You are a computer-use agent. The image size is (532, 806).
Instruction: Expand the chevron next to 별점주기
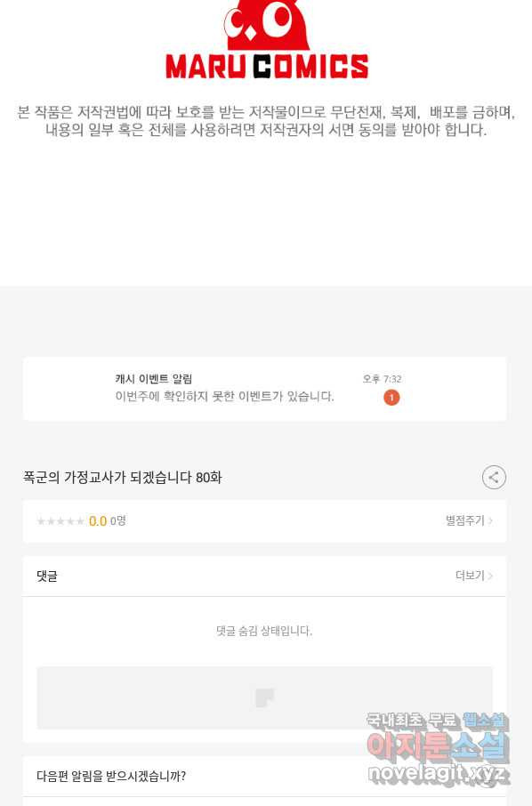point(490,520)
